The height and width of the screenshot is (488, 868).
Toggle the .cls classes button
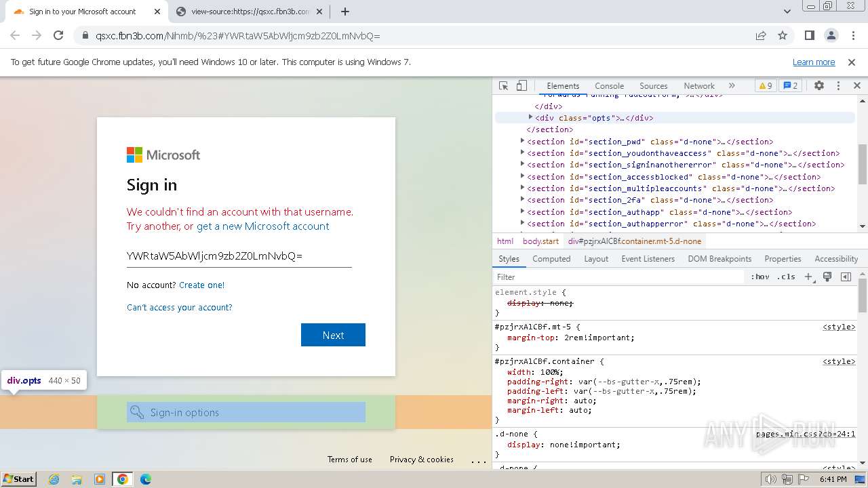click(786, 277)
